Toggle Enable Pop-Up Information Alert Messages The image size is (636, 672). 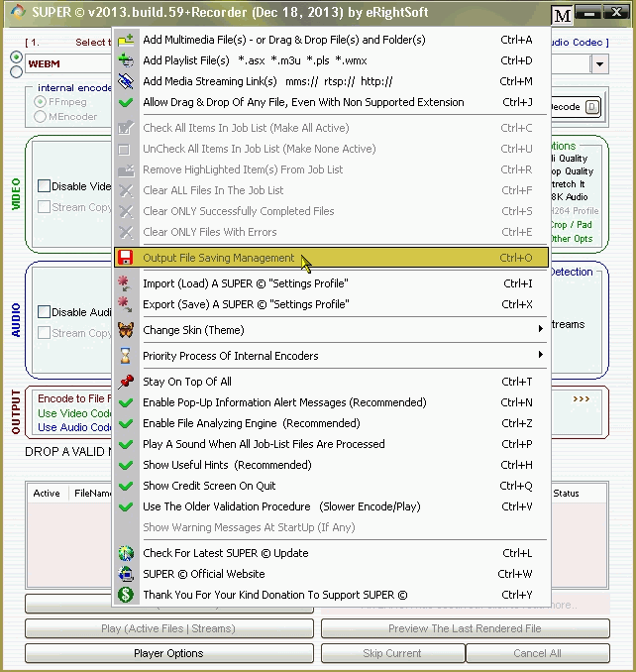point(331,402)
